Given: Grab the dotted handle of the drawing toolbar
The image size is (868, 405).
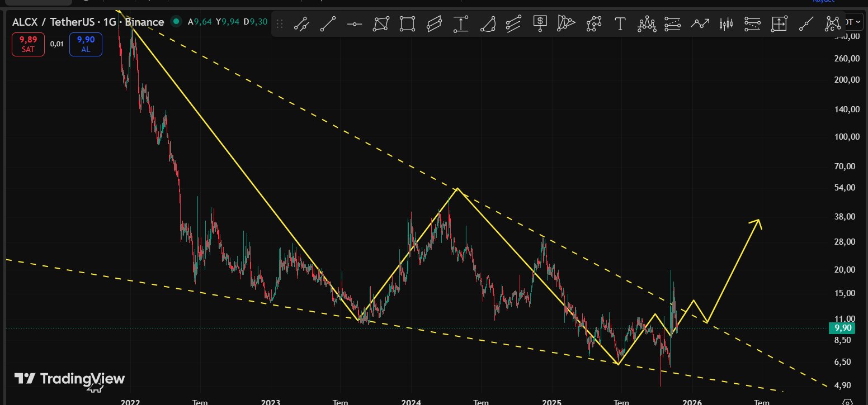Looking at the screenshot, I should [280, 24].
